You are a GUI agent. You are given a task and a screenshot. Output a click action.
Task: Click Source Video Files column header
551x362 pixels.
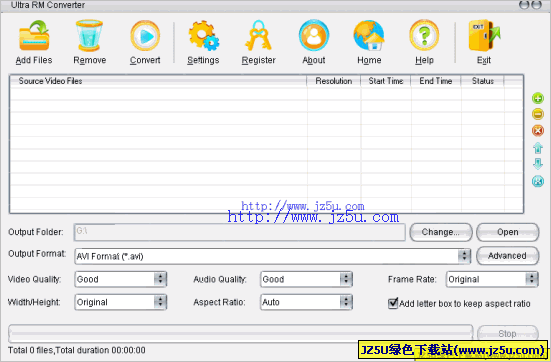click(x=158, y=81)
